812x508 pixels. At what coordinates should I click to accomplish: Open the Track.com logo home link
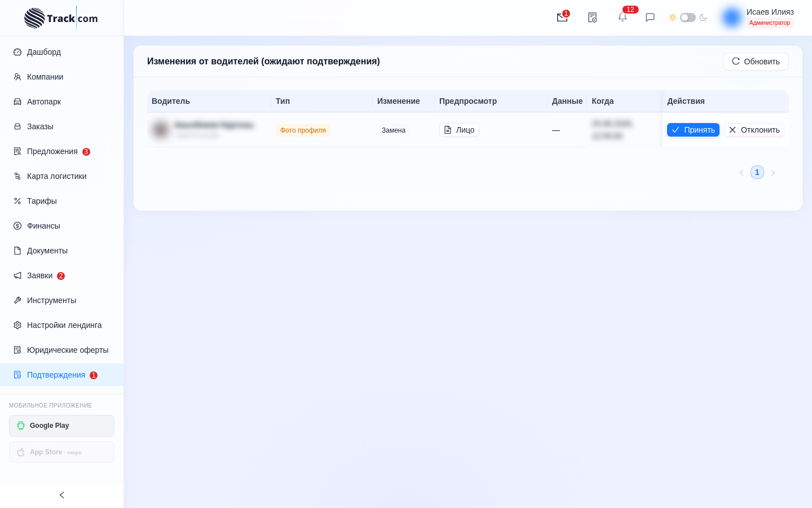(x=61, y=18)
